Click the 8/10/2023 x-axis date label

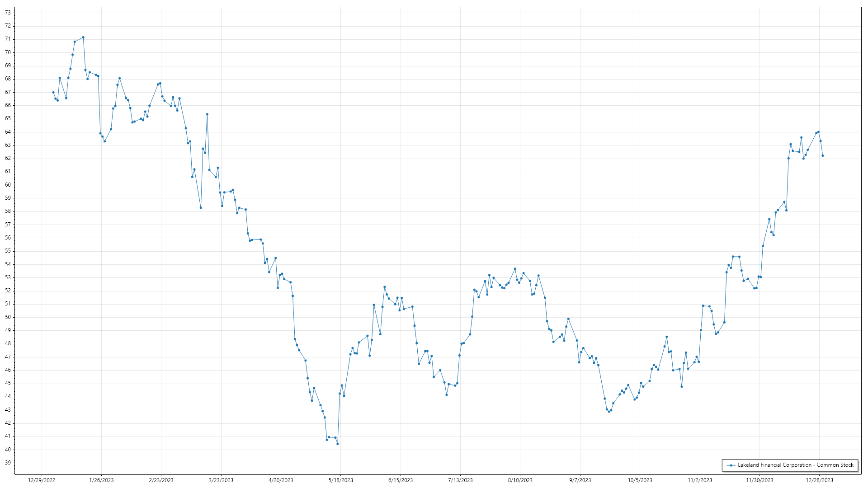click(x=520, y=480)
